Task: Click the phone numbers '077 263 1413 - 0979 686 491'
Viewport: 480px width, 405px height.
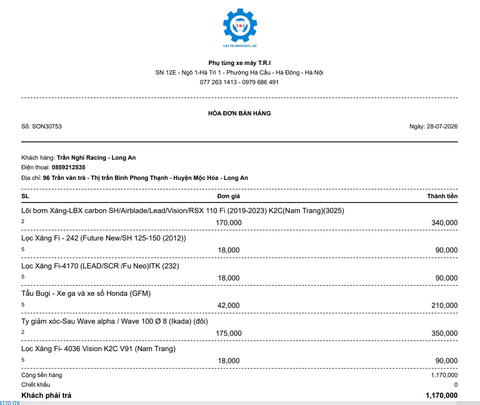Action: click(x=239, y=82)
